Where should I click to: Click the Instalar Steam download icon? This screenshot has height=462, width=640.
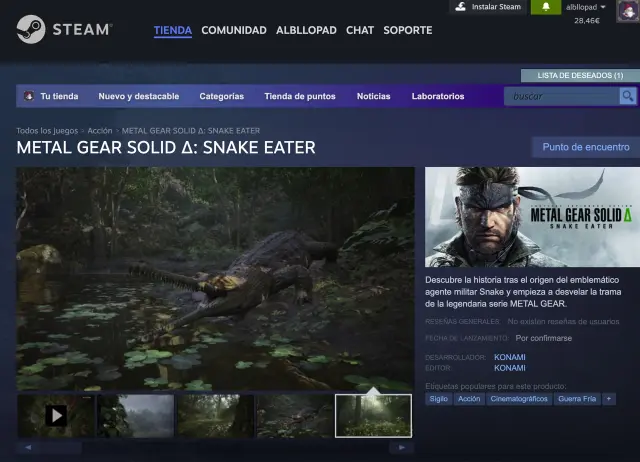click(461, 7)
